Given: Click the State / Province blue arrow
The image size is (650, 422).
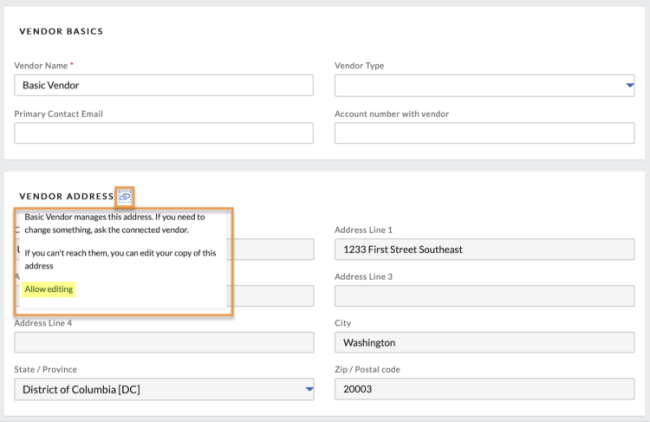Looking at the screenshot, I should pyautogui.click(x=309, y=389).
